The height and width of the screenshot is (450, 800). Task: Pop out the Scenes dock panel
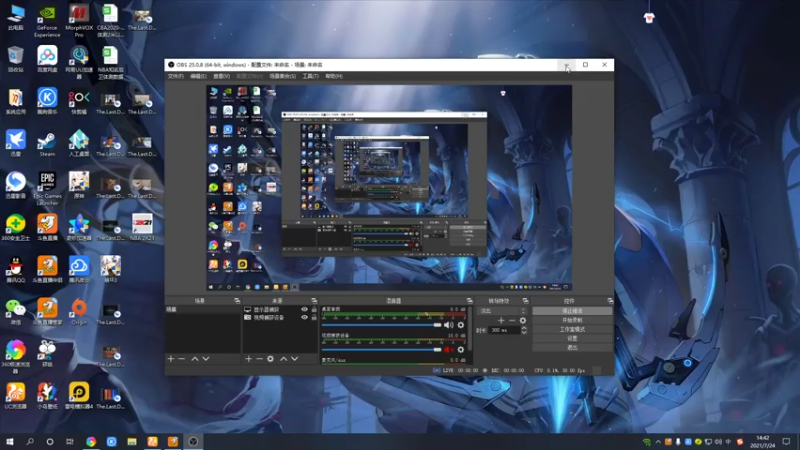click(x=237, y=301)
